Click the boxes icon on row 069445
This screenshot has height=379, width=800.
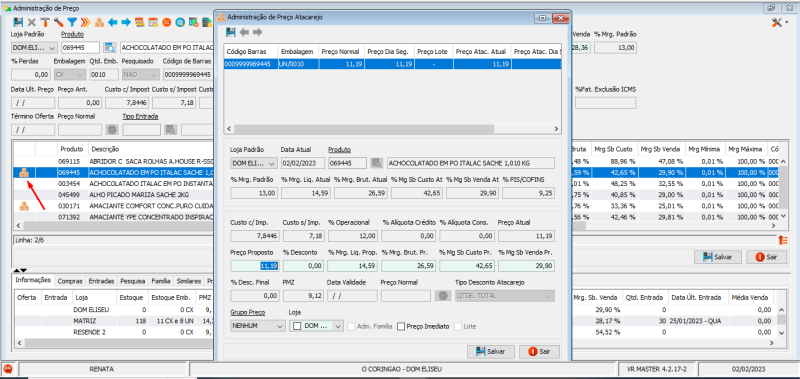click(x=24, y=173)
